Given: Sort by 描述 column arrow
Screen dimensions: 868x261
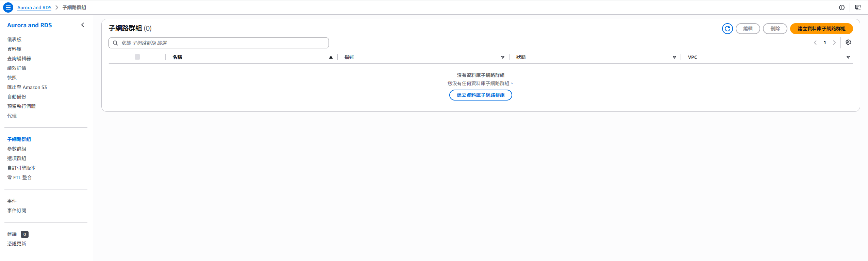Looking at the screenshot, I should 503,57.
